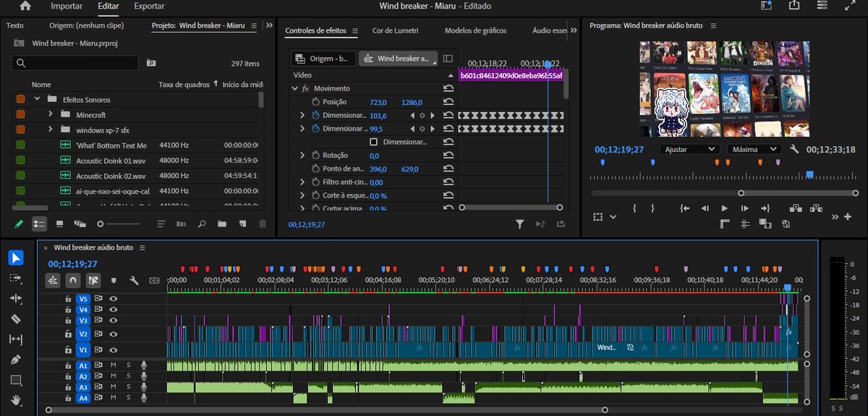Switch to the Importar workspace tab

[67, 6]
